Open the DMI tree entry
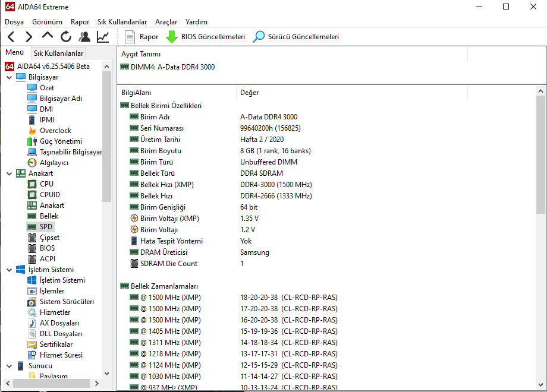547x392 pixels. 40,109
